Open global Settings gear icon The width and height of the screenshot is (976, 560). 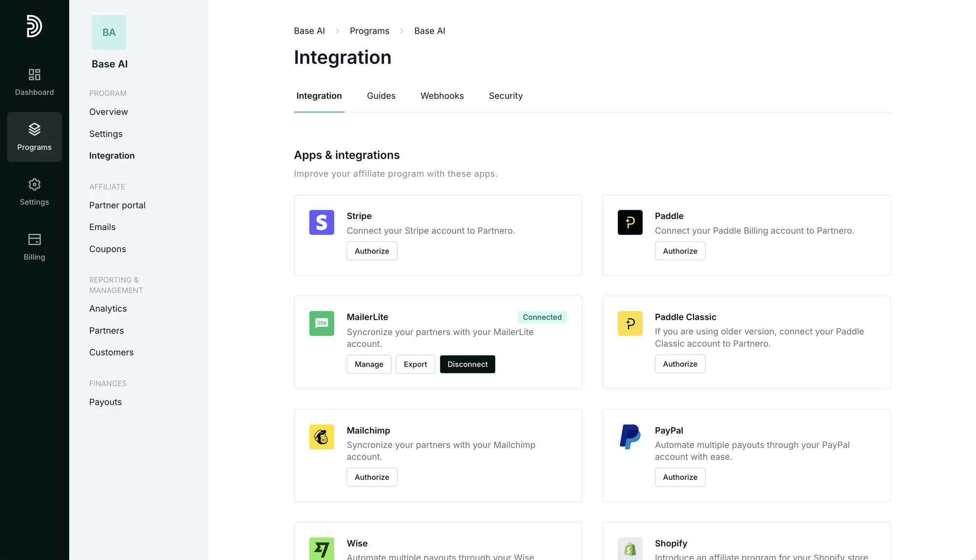coord(34,185)
